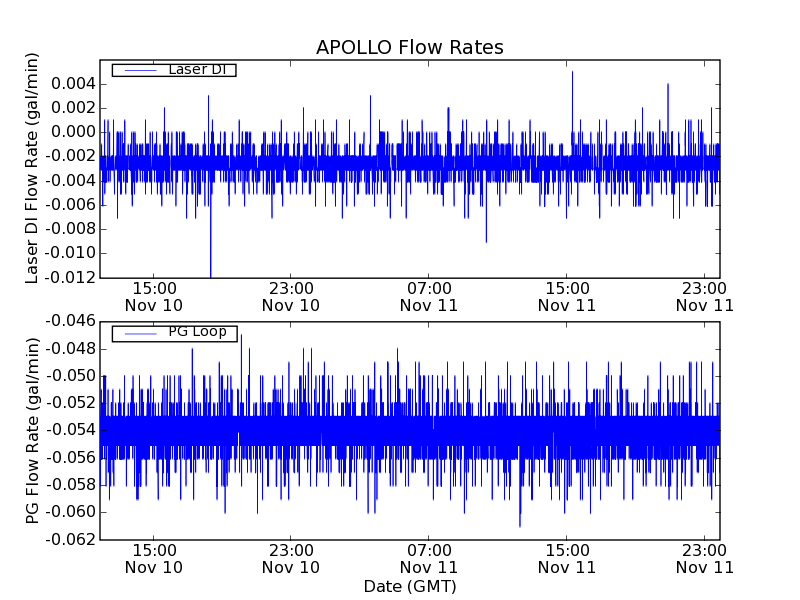This screenshot has width=800, height=600.
Task: Click '07:00 Nov 11' under the Laser DI plot
Action: click(x=429, y=297)
